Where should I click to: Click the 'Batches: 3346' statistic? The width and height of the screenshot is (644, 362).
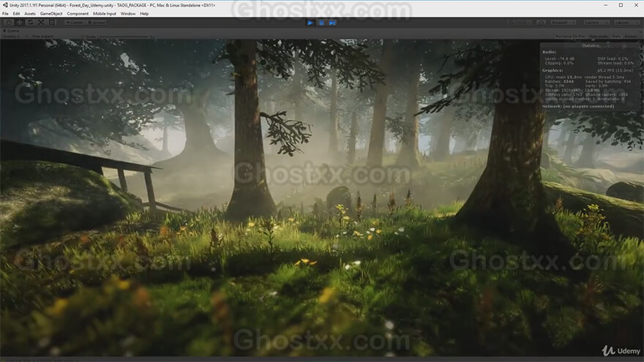[559, 81]
